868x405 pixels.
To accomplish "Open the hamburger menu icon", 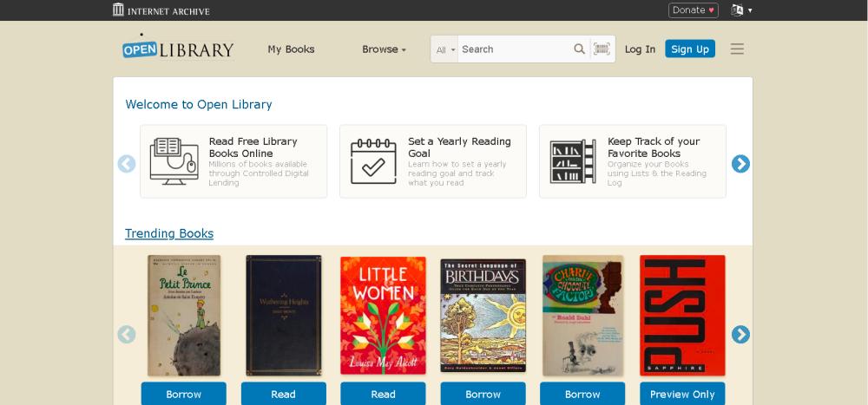I will click(737, 49).
